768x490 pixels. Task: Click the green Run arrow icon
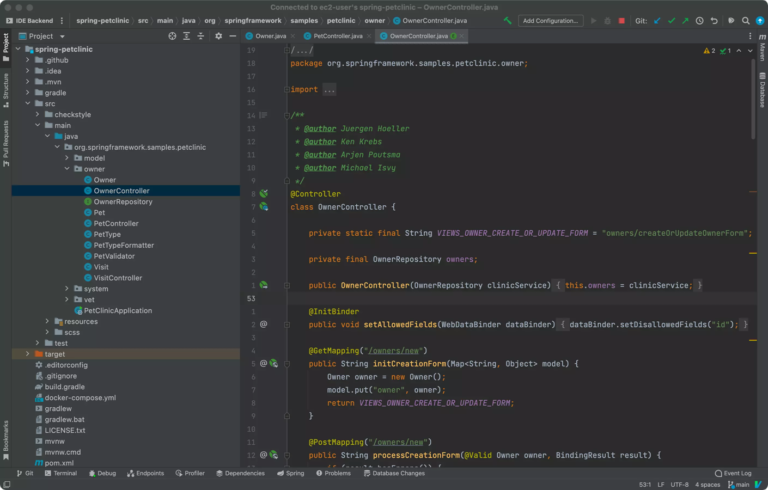click(594, 21)
